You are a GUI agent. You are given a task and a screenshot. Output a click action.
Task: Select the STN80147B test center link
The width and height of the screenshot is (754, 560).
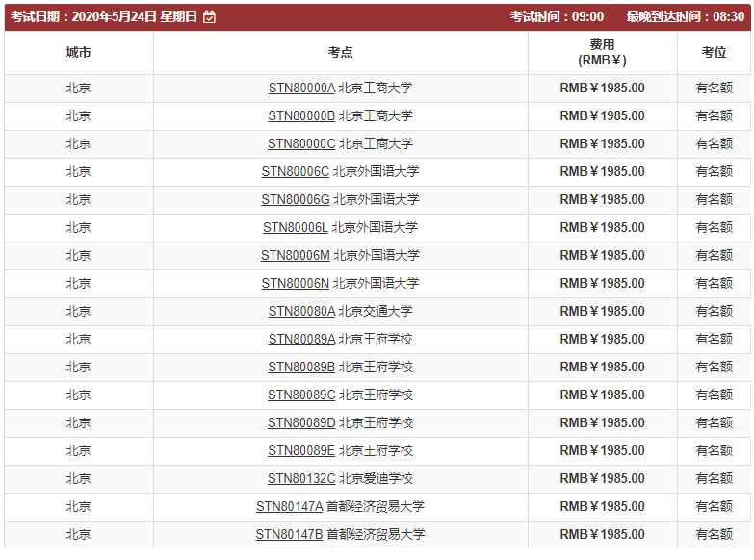pos(289,535)
